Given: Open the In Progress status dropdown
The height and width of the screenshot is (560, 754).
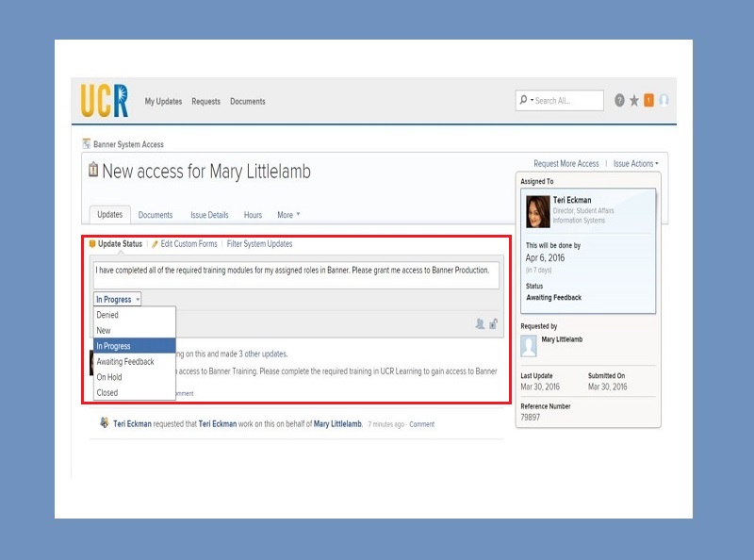Looking at the screenshot, I should click(x=118, y=299).
